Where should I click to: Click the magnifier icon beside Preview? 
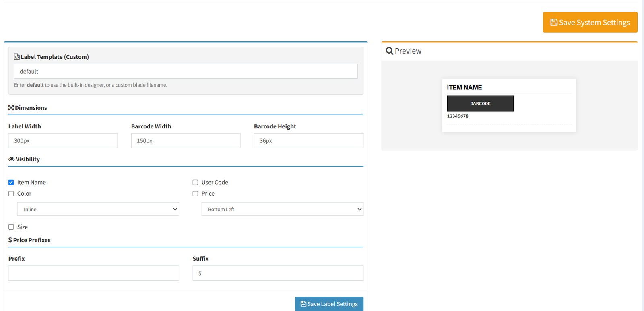pos(389,51)
